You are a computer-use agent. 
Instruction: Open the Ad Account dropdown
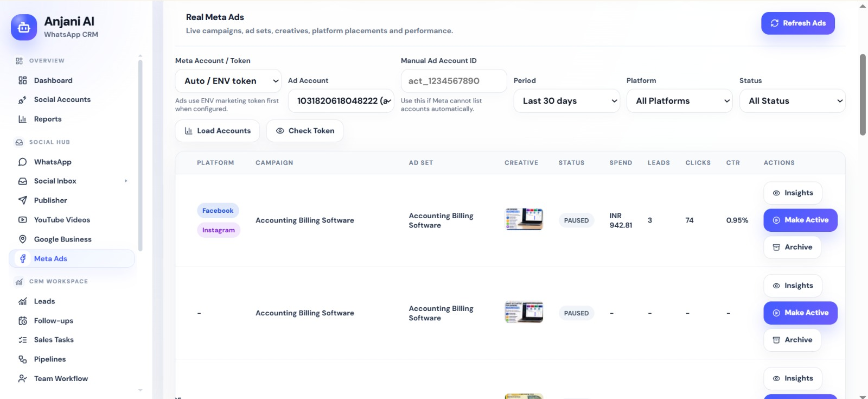click(341, 101)
